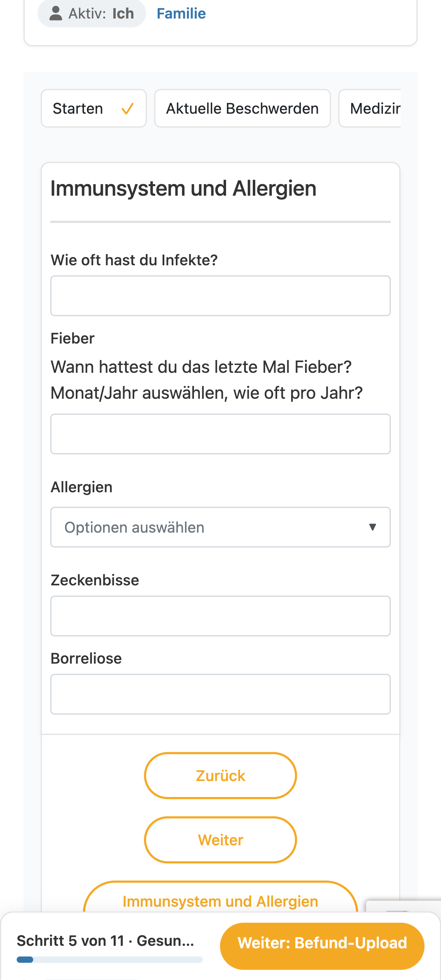Open the partially visible Medizin tab
The width and height of the screenshot is (441, 980).
(x=370, y=108)
